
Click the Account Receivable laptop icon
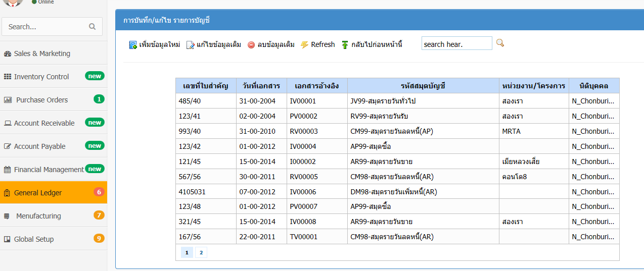tap(8, 123)
